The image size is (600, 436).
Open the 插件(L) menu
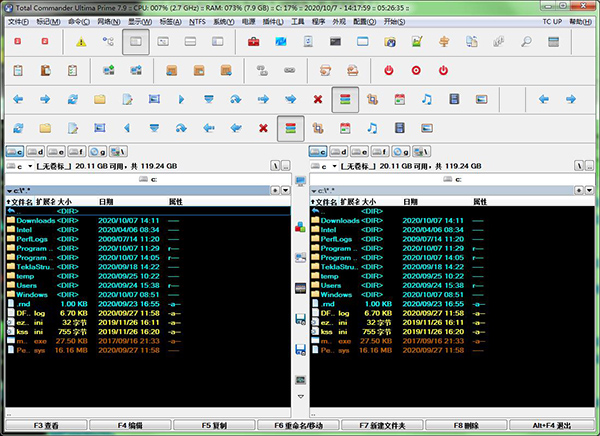[273, 22]
